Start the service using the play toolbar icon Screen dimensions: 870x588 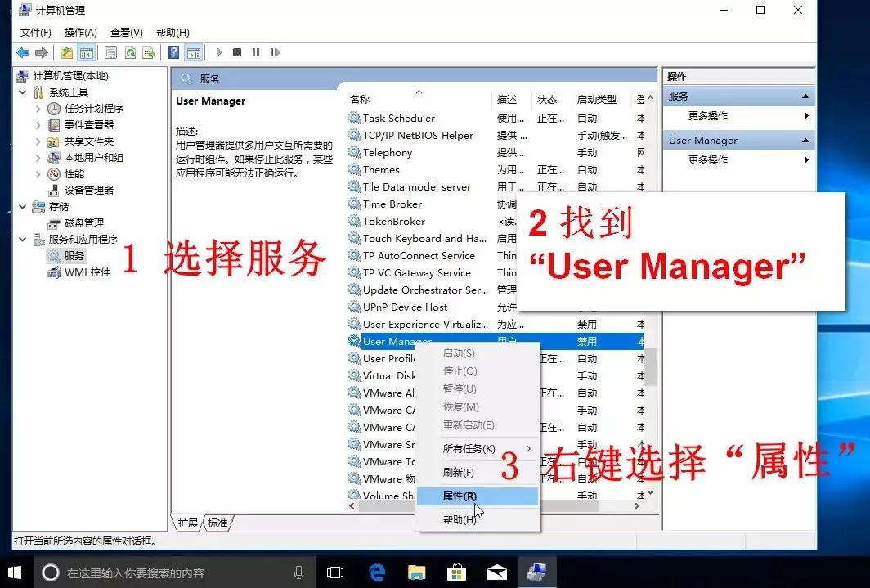[219, 52]
